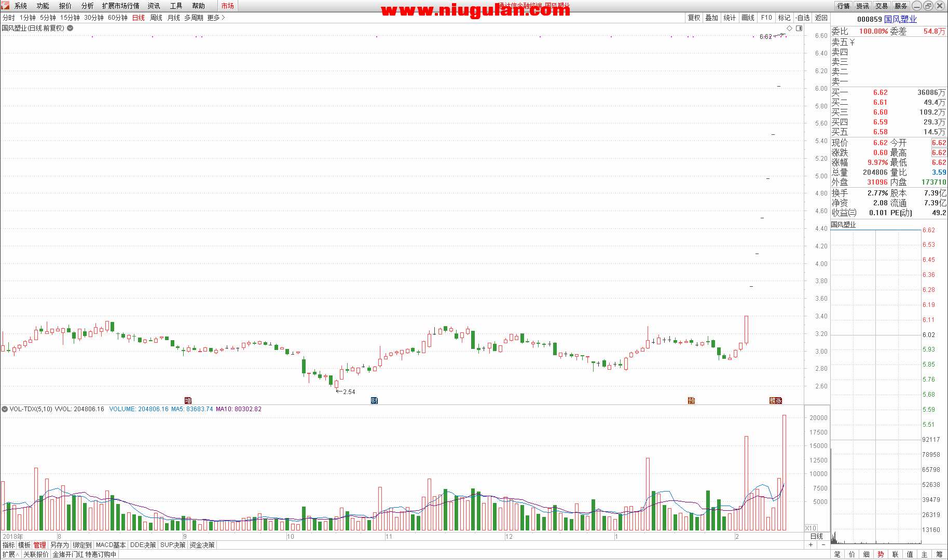Open the 模板 template tab
The width and height of the screenshot is (948, 560).
(x=24, y=545)
